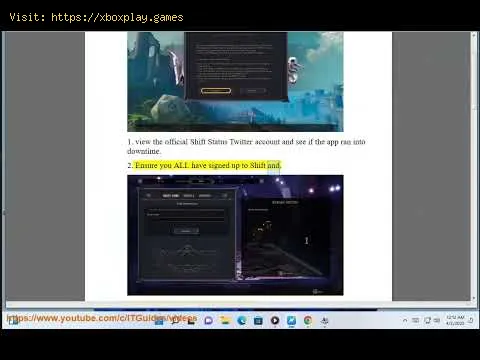
Task: Open Microsoft Store from taskbar
Action: point(258,321)
